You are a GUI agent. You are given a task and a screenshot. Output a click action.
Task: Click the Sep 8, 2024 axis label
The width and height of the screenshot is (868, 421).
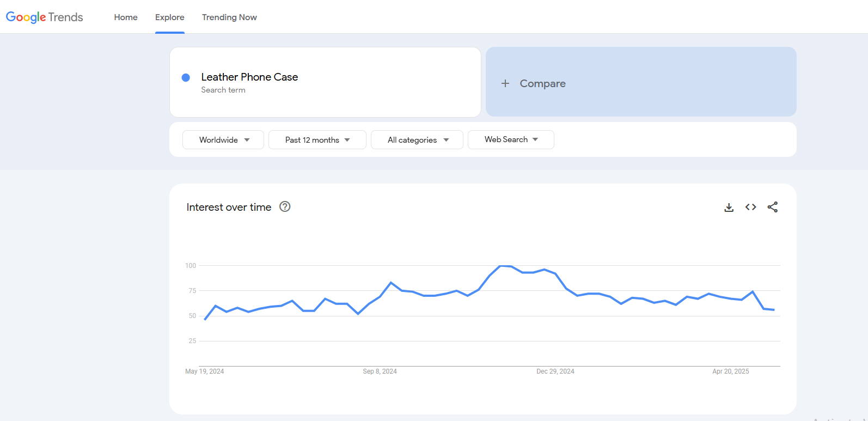380,371
